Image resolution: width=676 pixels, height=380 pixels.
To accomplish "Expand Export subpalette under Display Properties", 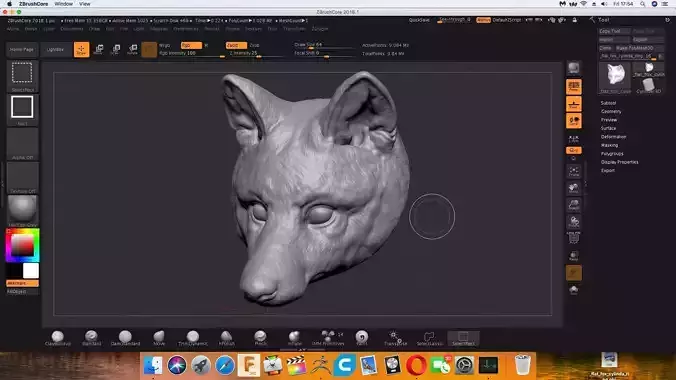I will 608,170.
